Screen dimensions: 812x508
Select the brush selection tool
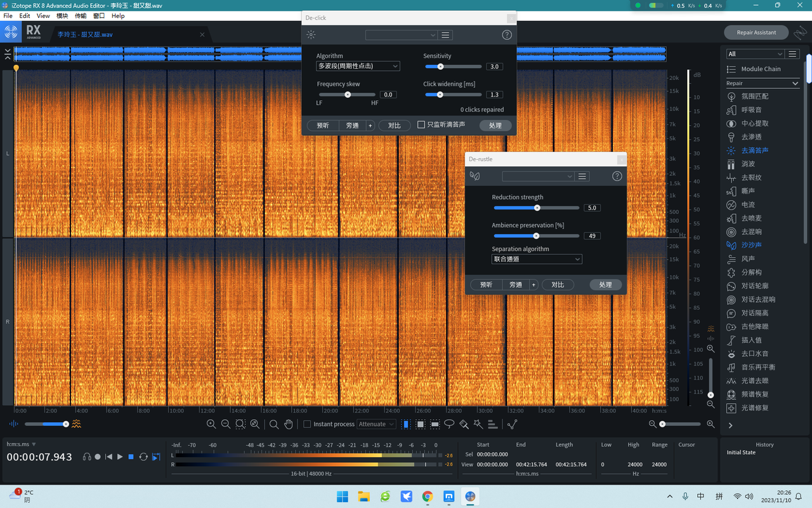tap(464, 424)
